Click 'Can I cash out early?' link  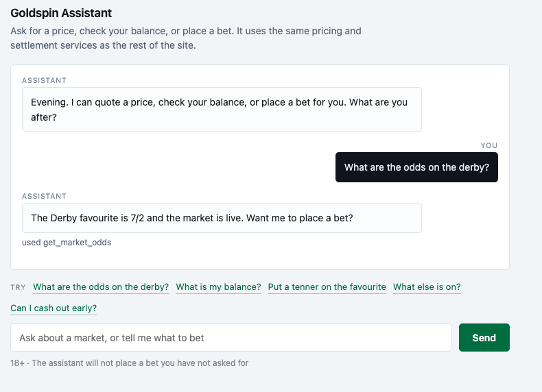pos(54,308)
